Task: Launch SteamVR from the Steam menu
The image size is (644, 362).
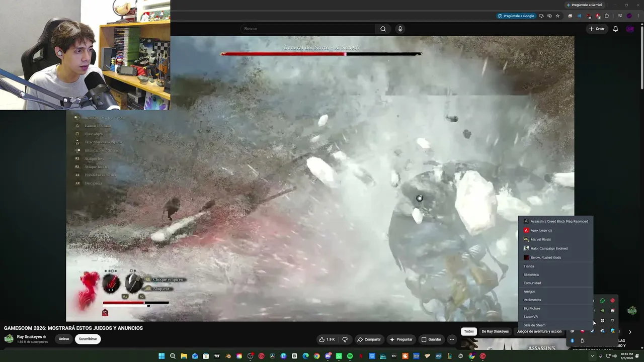Action: click(x=555, y=317)
